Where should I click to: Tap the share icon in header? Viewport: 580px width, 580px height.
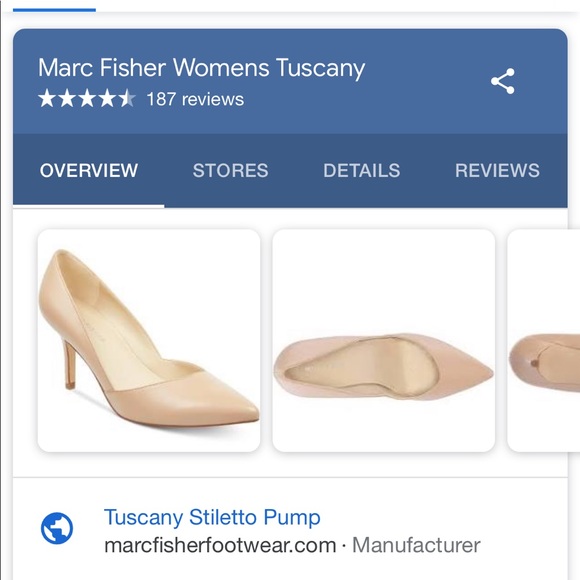pos(502,81)
